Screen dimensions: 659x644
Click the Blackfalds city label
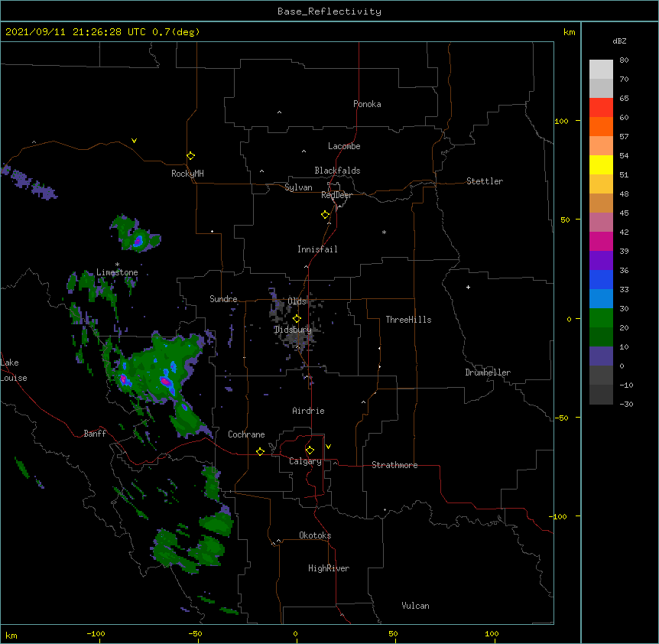click(x=337, y=171)
